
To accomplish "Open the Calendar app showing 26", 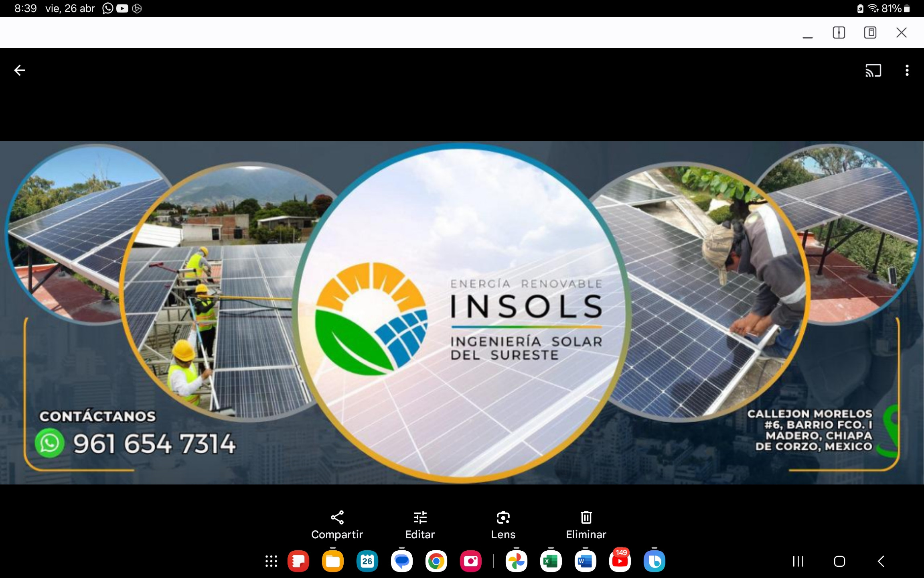I will [367, 561].
